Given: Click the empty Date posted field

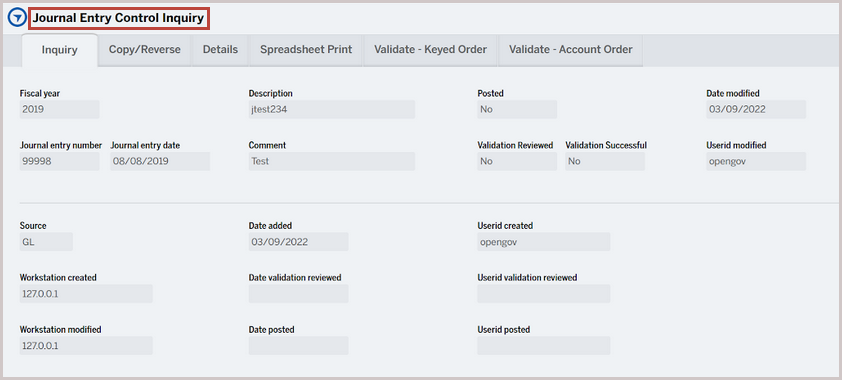Looking at the screenshot, I should [x=299, y=346].
